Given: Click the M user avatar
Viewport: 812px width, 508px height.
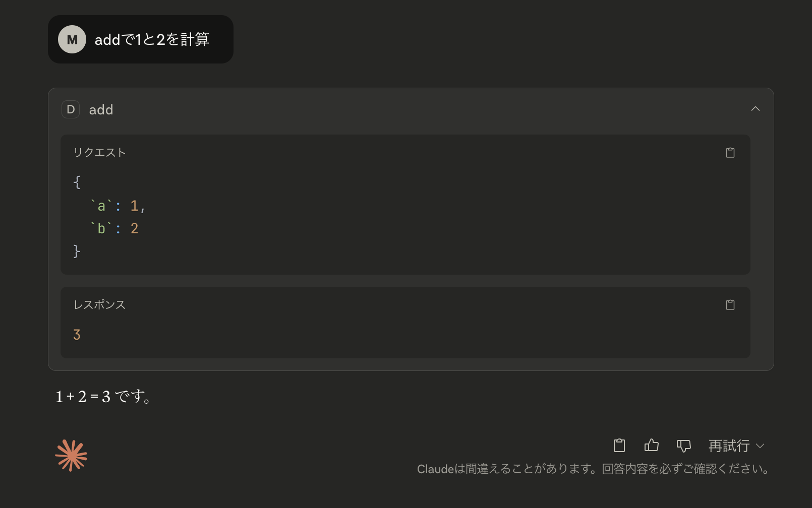Looking at the screenshot, I should pos(72,39).
